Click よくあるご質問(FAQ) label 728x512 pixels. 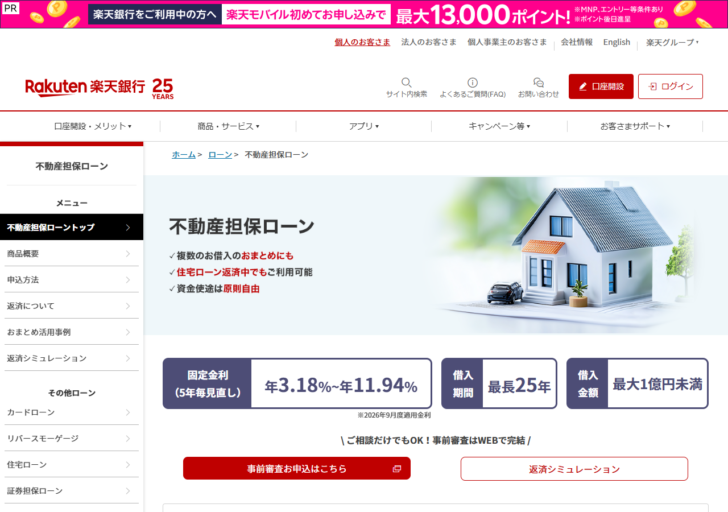[x=473, y=94]
